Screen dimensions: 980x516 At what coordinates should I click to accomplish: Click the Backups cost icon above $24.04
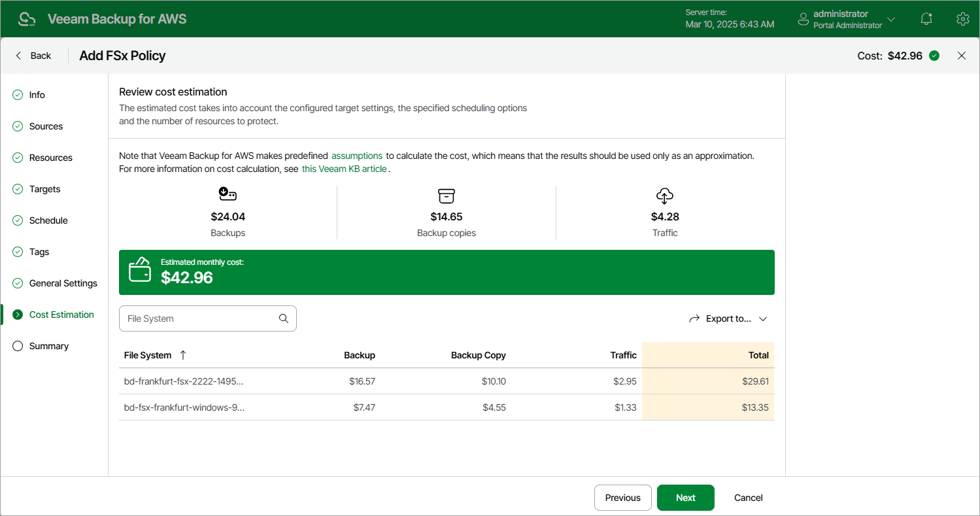(x=228, y=194)
